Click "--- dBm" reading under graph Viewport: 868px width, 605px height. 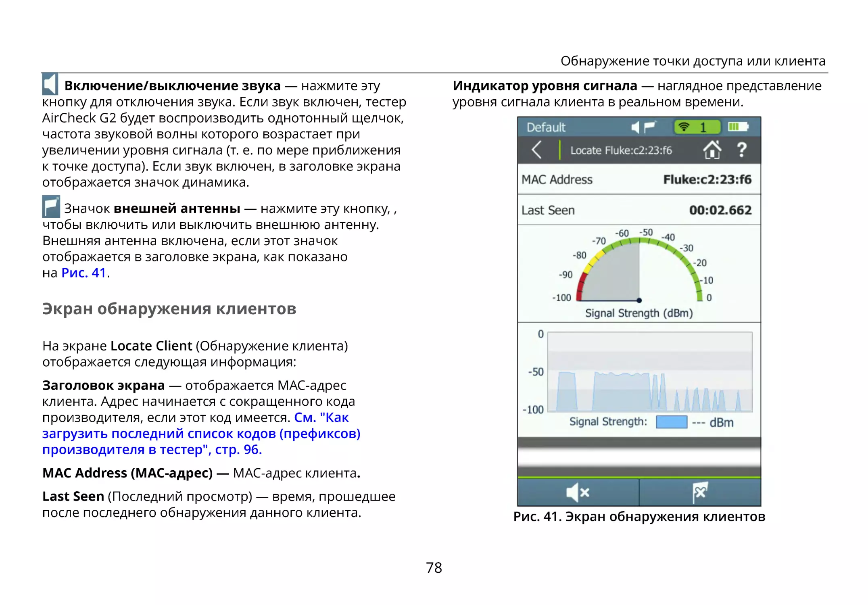click(x=713, y=423)
